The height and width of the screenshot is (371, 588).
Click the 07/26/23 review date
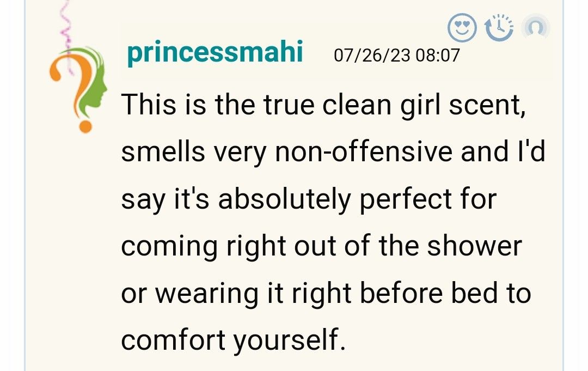(x=372, y=55)
